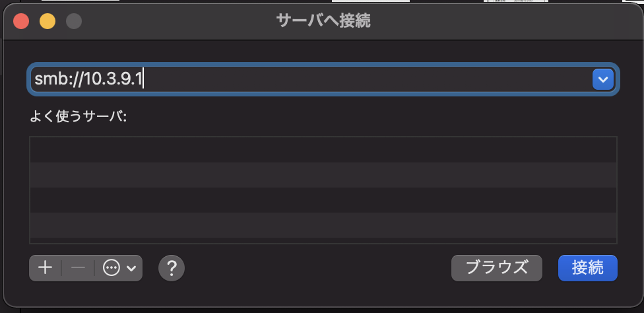Expand the chevron beside the ellipsis icon
Screen dimensions: 644x313
tap(131, 269)
